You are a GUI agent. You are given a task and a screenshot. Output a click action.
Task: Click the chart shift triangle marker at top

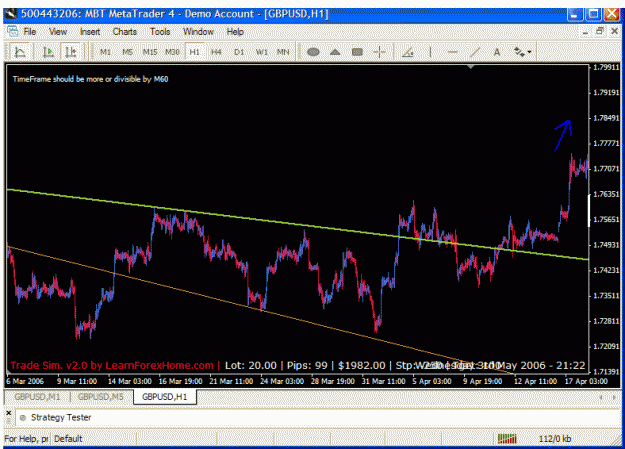(471, 67)
